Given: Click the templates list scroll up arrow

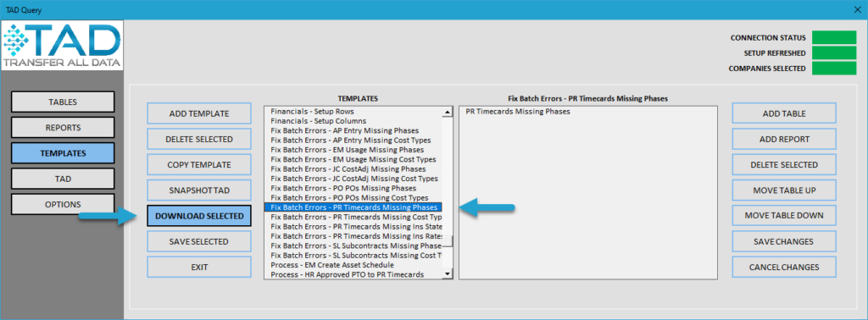Looking at the screenshot, I should [x=448, y=113].
